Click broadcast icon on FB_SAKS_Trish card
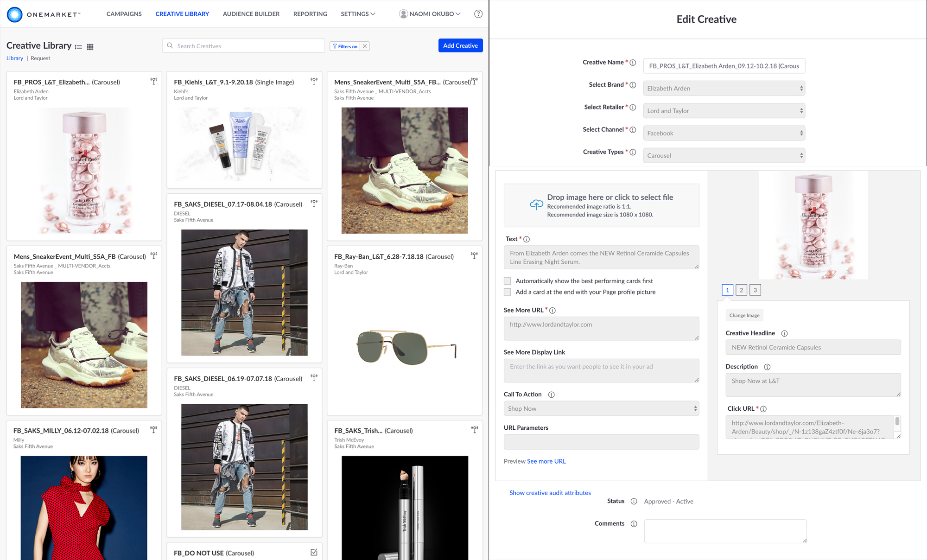The image size is (927, 560). [474, 430]
